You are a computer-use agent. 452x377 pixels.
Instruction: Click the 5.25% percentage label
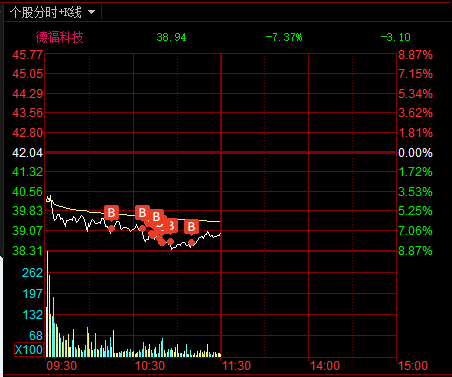tap(415, 211)
